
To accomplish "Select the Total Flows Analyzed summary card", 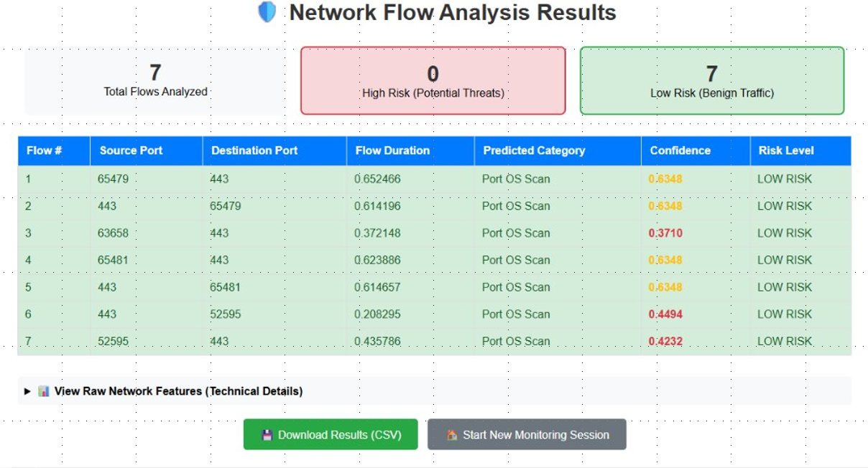I will pyautogui.click(x=155, y=80).
